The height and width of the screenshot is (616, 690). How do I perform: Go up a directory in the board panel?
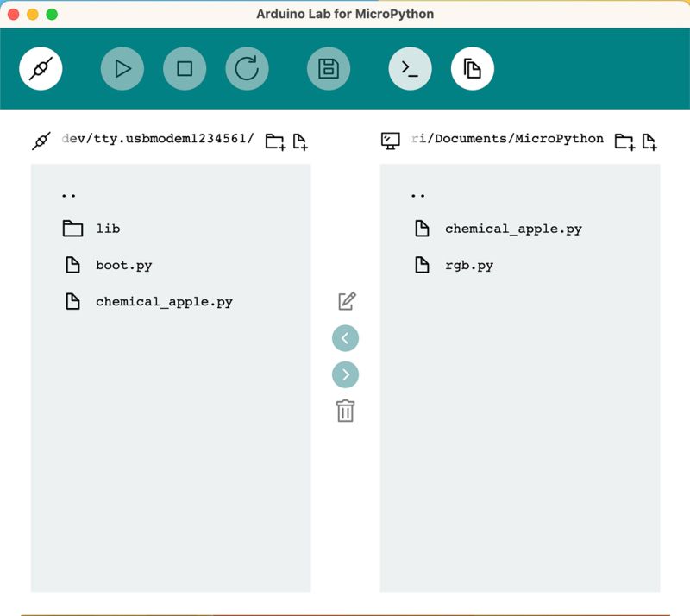69,195
